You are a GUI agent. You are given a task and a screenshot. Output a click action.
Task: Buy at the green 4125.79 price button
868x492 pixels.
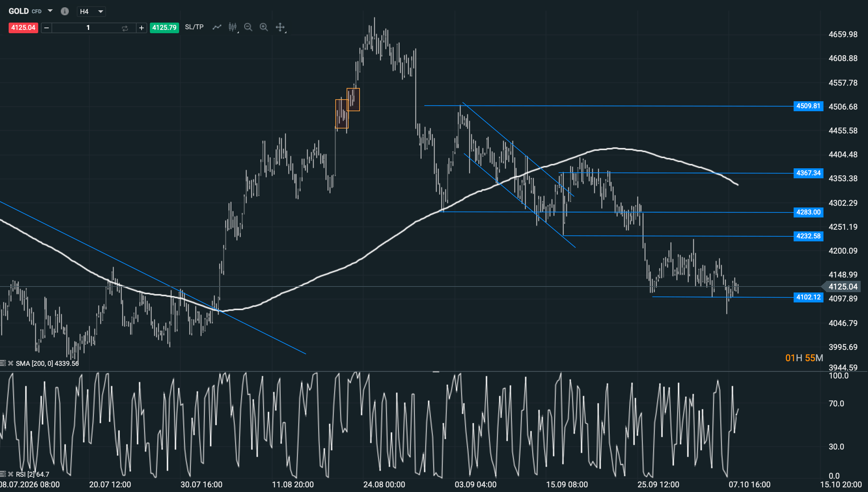pyautogui.click(x=164, y=27)
